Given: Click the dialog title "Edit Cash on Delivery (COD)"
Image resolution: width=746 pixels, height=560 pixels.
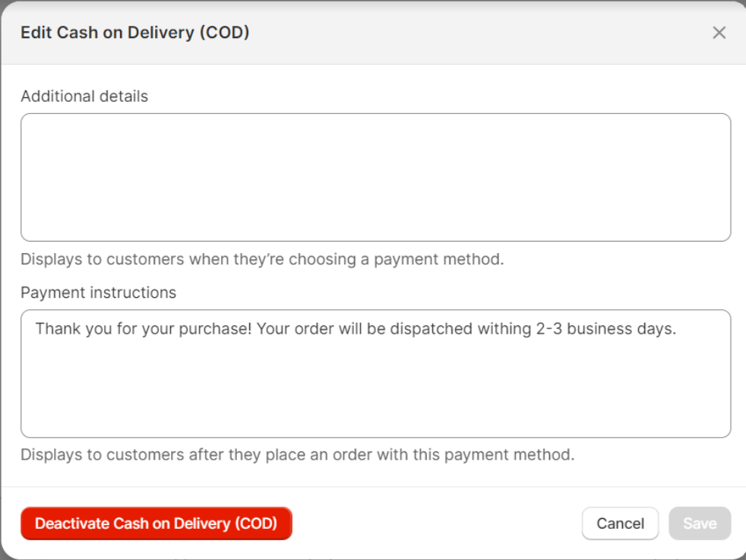Looking at the screenshot, I should pos(134,33).
